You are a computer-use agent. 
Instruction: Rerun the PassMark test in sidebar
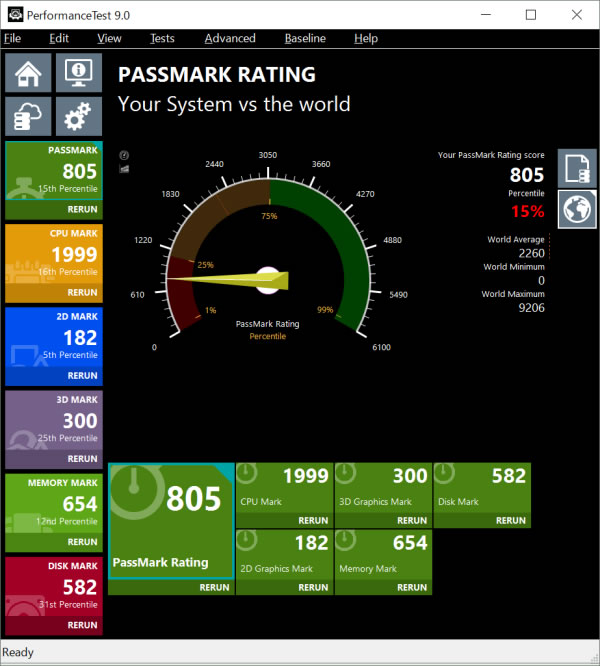pos(54,209)
